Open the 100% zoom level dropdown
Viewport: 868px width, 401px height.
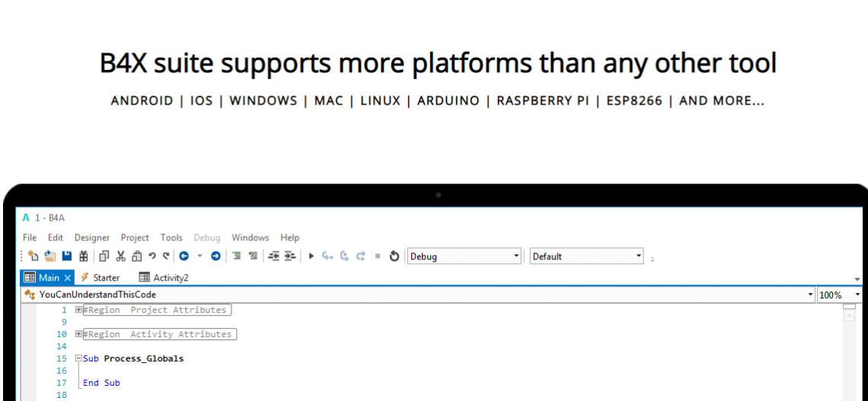pos(858,294)
